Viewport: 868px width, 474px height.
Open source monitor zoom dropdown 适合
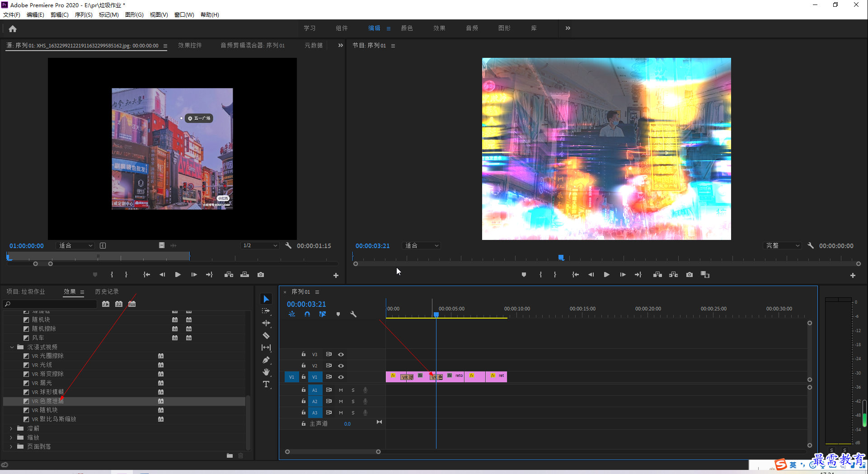pyautogui.click(x=75, y=245)
